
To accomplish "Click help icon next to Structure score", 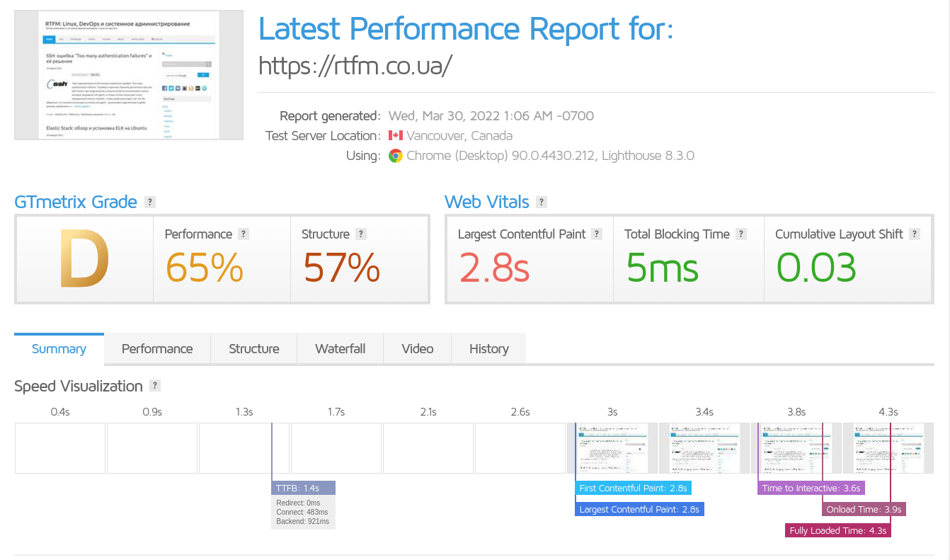I will (x=361, y=234).
